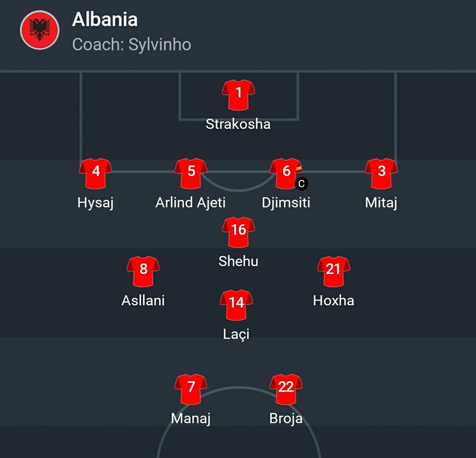The image size is (476, 458).
Task: Click the Broja player name label
Action: [x=286, y=419]
